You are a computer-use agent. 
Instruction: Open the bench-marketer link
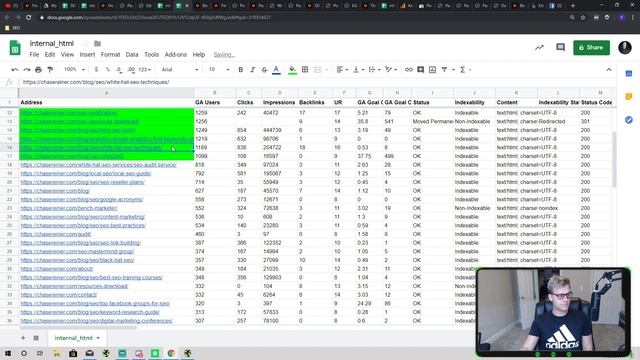(x=69, y=208)
